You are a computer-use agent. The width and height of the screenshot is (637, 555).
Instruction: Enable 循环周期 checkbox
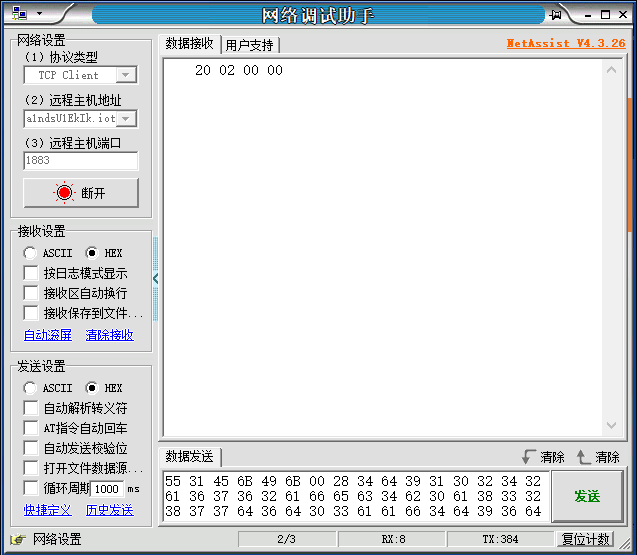pos(31,488)
